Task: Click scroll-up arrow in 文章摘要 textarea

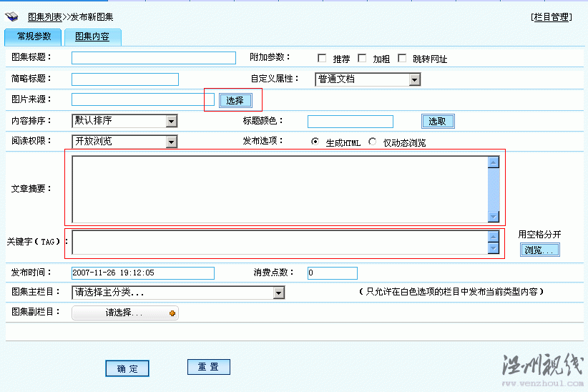Action: click(493, 162)
